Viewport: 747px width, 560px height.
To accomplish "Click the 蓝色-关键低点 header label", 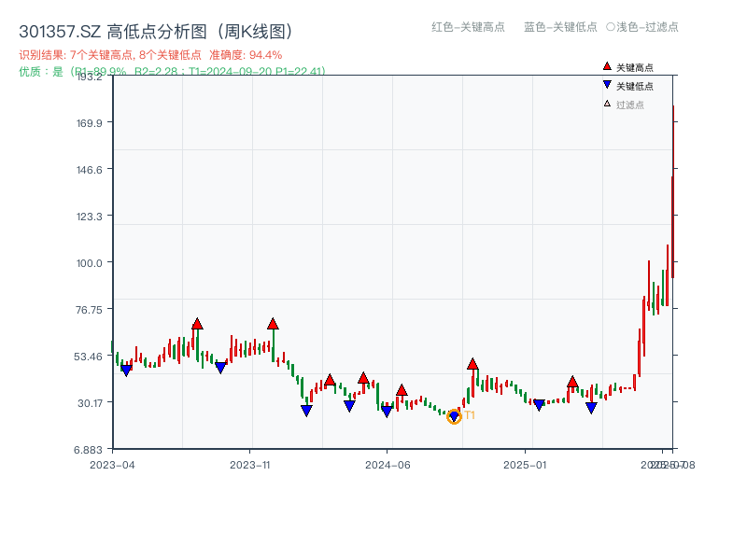I will point(560,27).
